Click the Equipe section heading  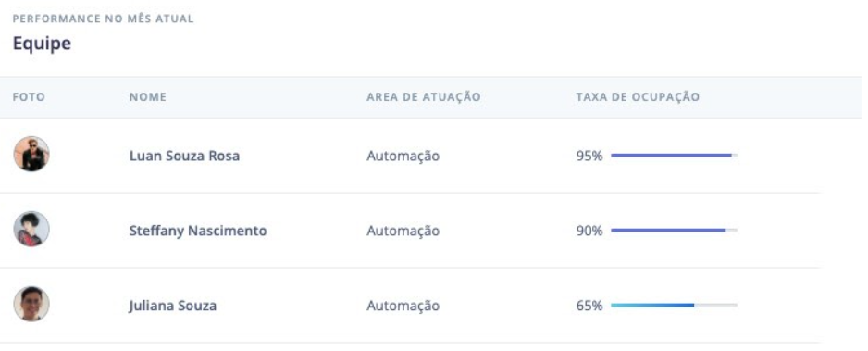(42, 44)
